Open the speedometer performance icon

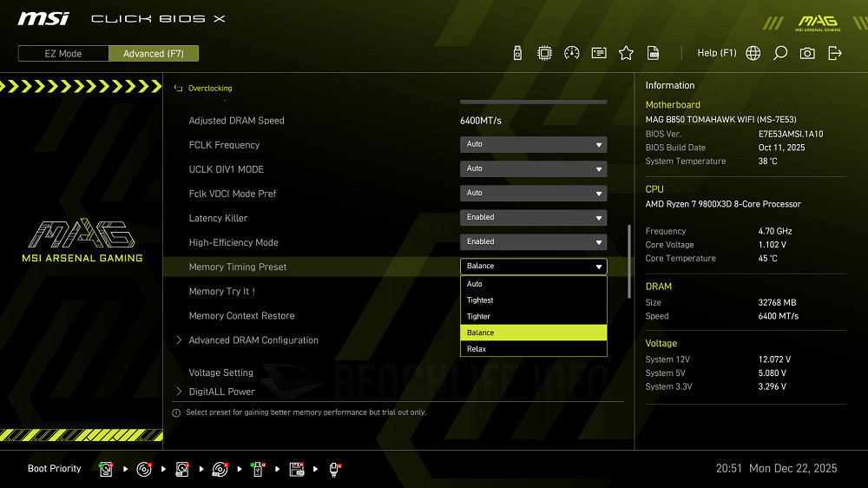(x=571, y=53)
